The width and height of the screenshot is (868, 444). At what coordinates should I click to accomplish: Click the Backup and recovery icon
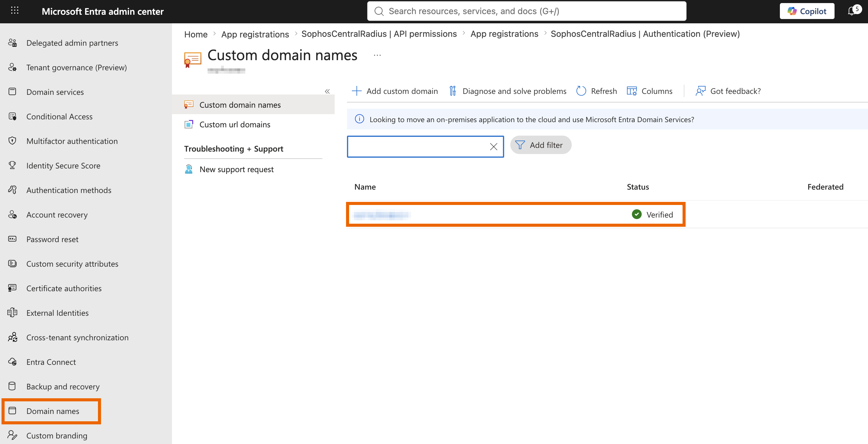[x=13, y=386]
